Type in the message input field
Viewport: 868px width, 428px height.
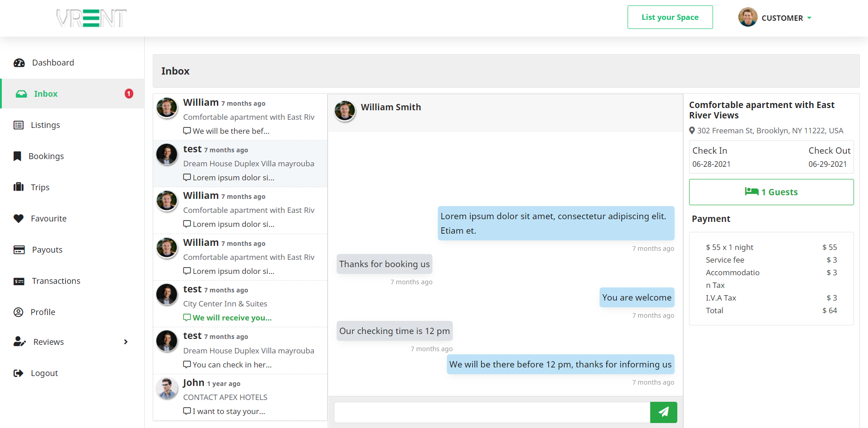pyautogui.click(x=492, y=412)
